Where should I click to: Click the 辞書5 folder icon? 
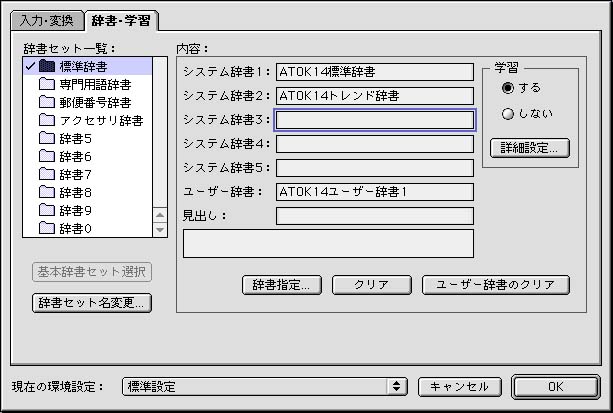[x=47, y=138]
